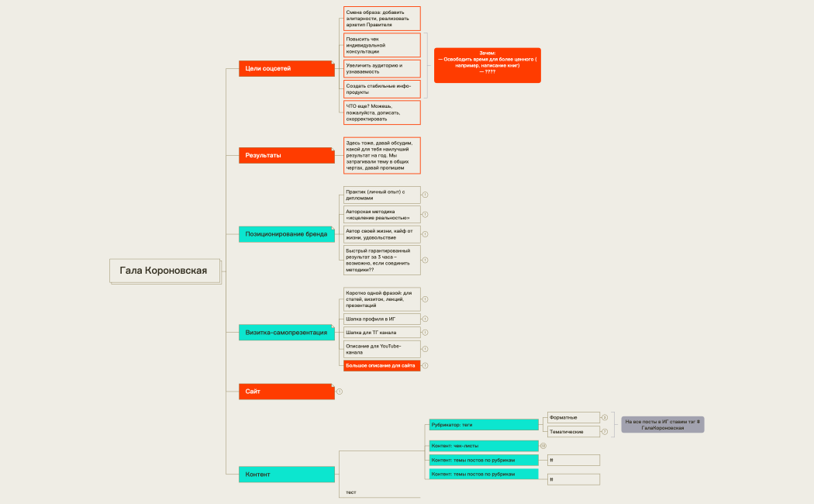Click the orange Зачем summary callout

click(x=487, y=65)
